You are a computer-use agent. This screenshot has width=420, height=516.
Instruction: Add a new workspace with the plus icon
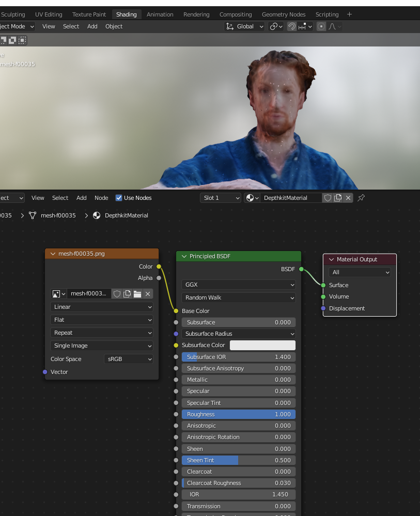pos(349,14)
